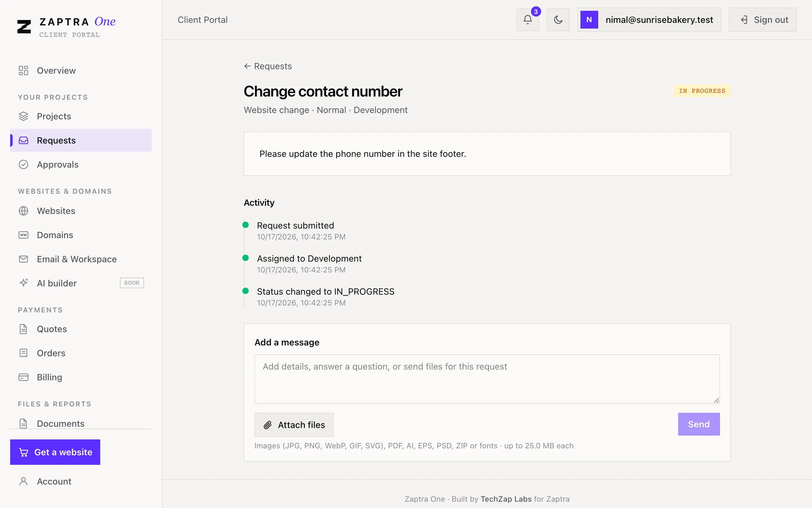Send the message
The height and width of the screenshot is (508, 812).
(699, 424)
